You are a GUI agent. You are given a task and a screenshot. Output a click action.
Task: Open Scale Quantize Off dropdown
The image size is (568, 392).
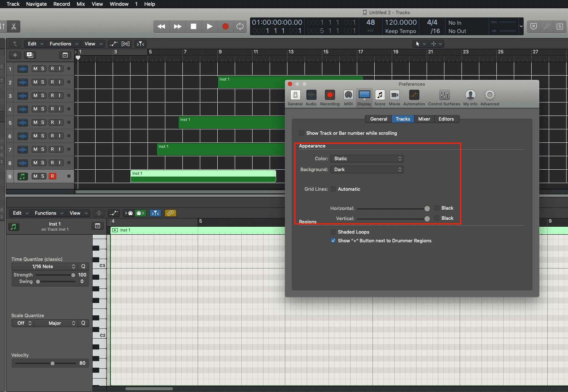click(x=23, y=323)
